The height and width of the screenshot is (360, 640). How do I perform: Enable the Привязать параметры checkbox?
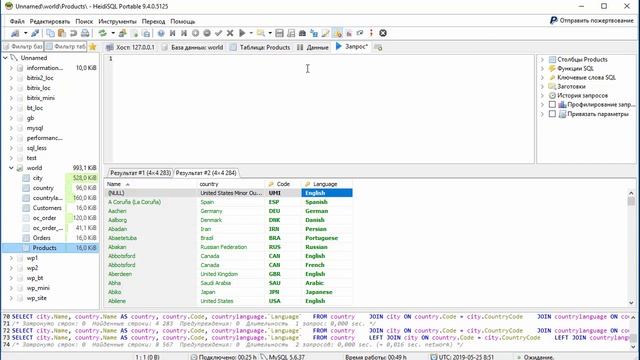click(552, 114)
